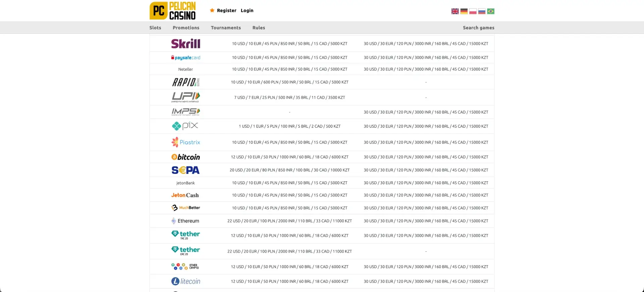Click the Ethereum logo
The image size is (644, 292).
click(185, 221)
